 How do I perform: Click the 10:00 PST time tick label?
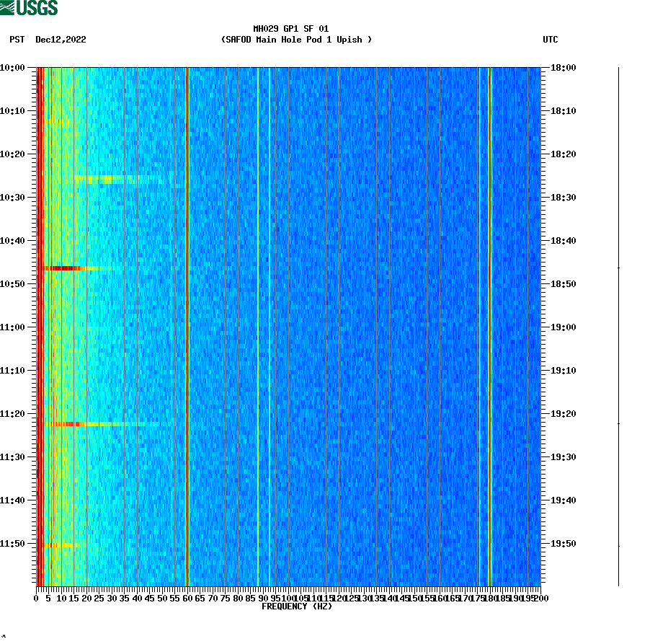pos(14,68)
